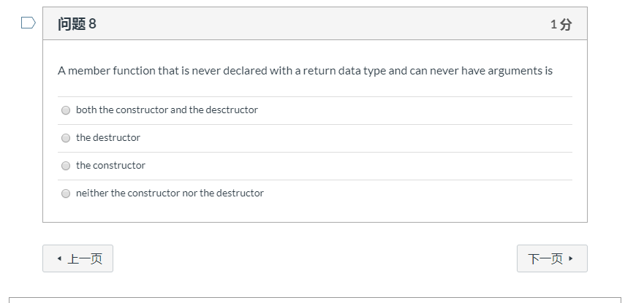Choose 'the constructor' radio button
644x303 pixels.
tap(66, 166)
